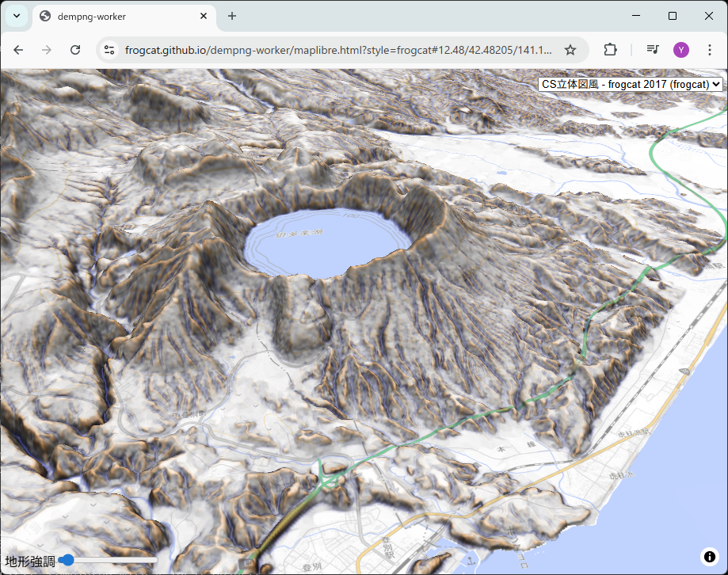Minimize the browser window
728x575 pixels.
coord(636,16)
